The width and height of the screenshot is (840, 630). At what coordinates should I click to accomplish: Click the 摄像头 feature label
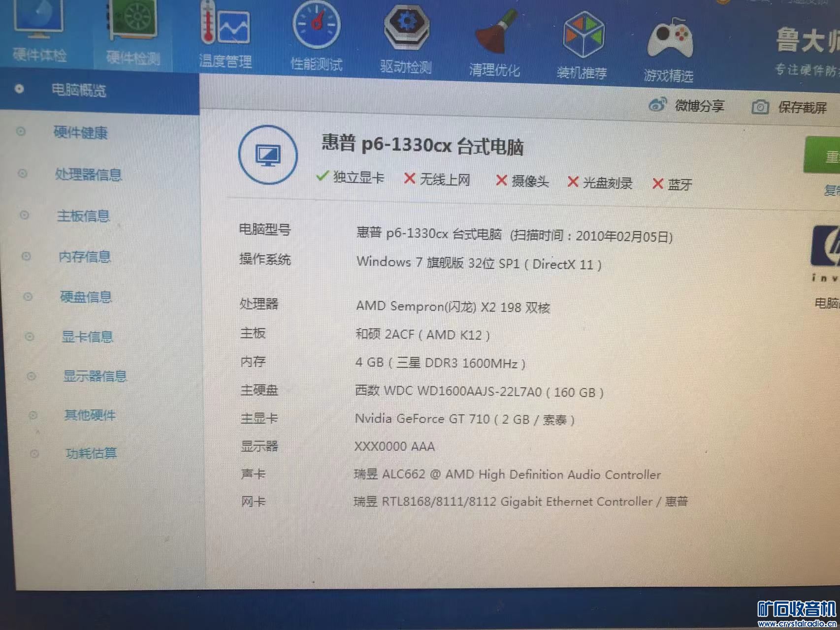530,182
